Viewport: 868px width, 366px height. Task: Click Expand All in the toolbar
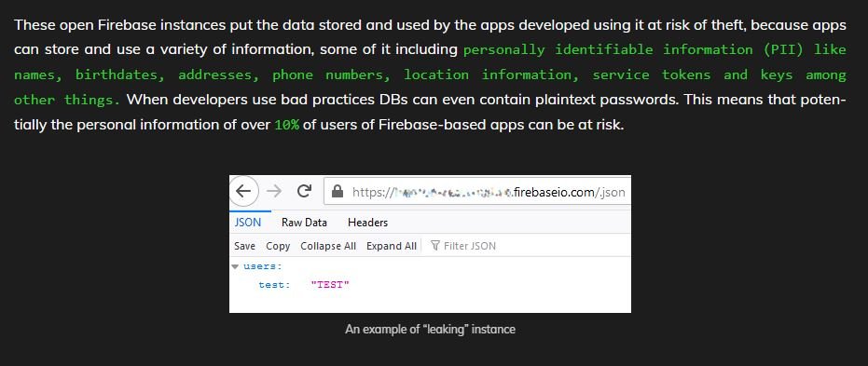coord(392,246)
